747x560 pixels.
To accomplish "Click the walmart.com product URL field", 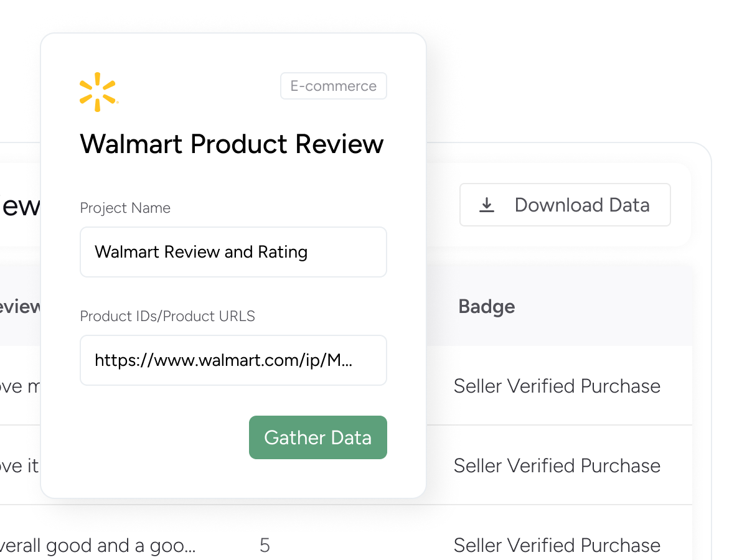I will tap(233, 360).
